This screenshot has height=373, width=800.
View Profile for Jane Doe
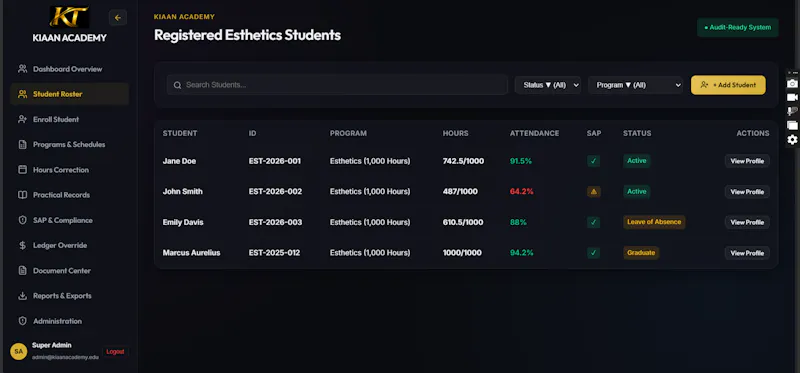coord(747,161)
